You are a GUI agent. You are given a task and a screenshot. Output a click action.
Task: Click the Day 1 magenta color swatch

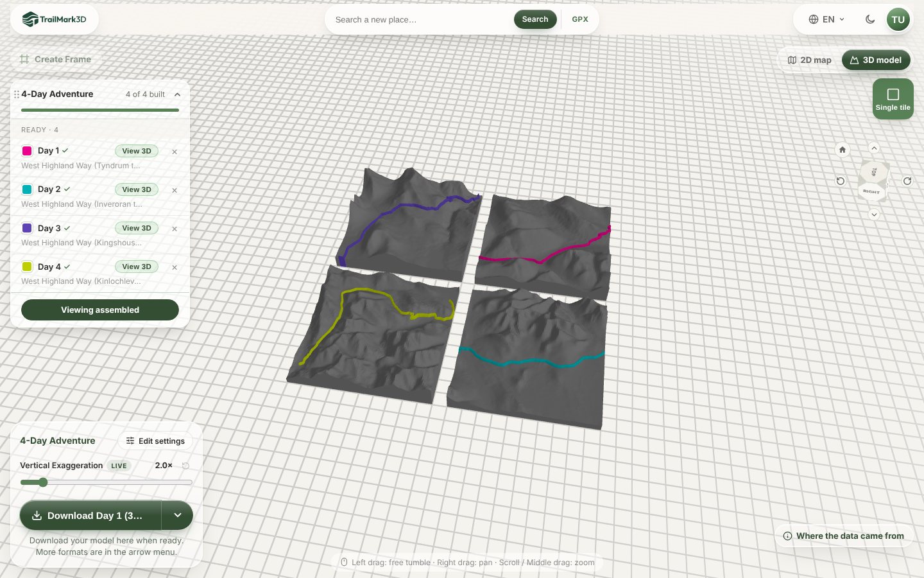tap(27, 151)
